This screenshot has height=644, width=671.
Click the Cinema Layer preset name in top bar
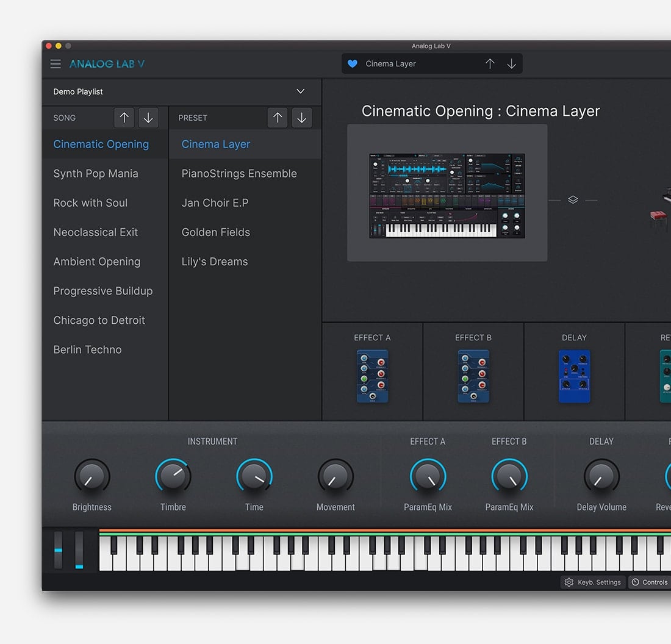point(390,64)
